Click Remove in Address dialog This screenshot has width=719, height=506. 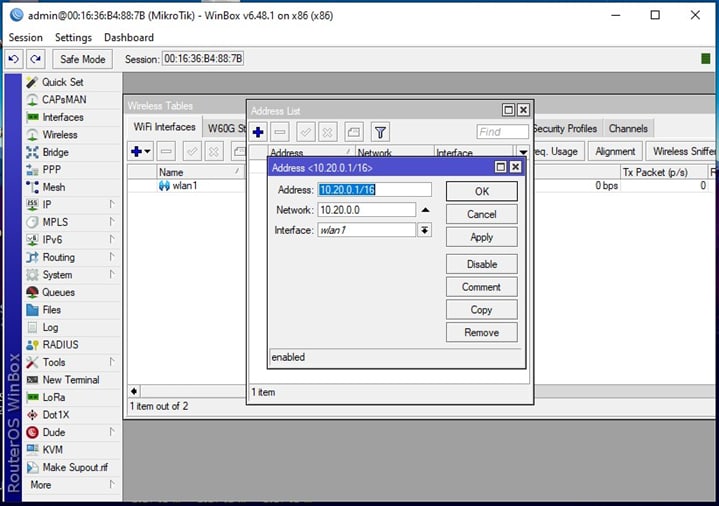tap(482, 333)
